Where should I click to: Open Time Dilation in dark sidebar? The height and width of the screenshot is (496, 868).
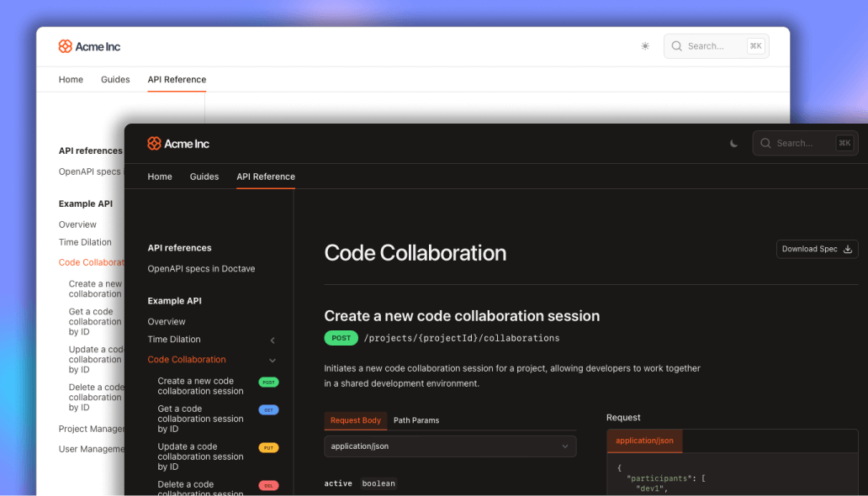174,340
